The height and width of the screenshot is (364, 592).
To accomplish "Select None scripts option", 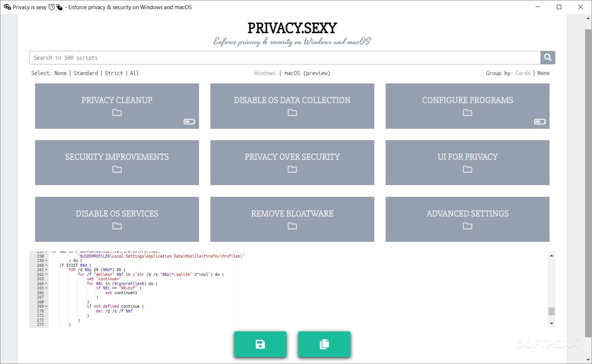I will click(60, 73).
